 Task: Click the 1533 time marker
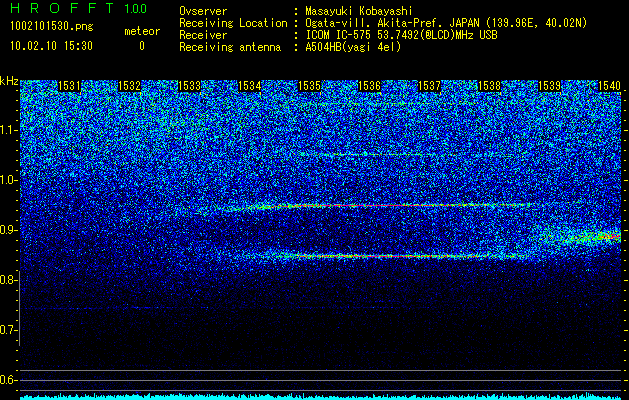click(189, 86)
